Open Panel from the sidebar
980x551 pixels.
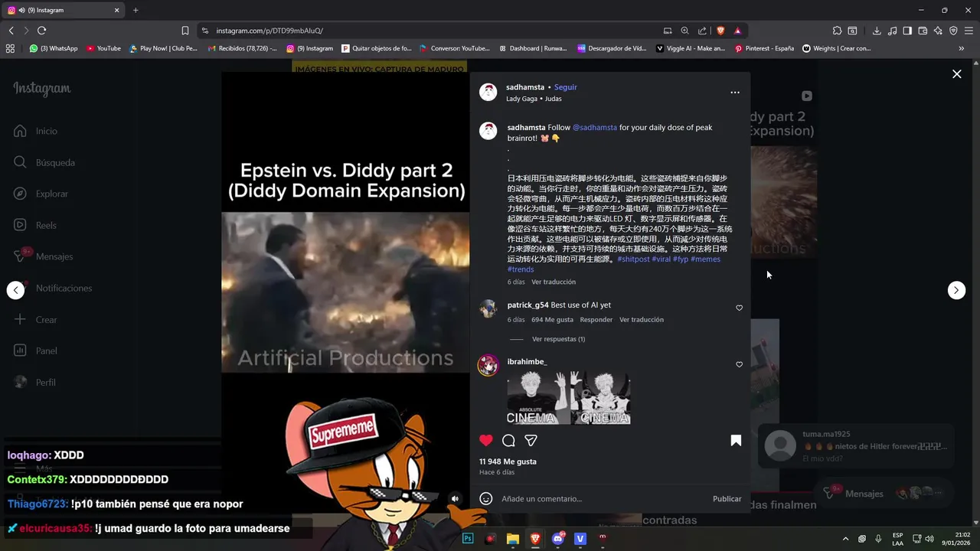click(35, 350)
